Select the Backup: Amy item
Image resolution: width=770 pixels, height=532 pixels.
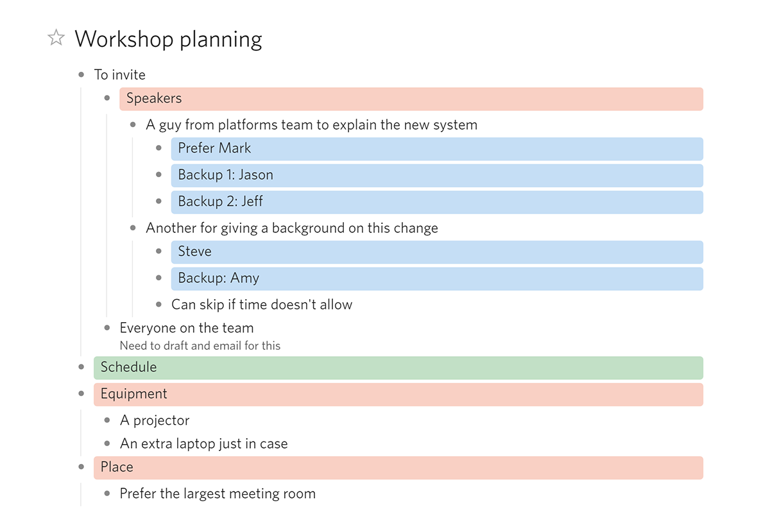(218, 278)
